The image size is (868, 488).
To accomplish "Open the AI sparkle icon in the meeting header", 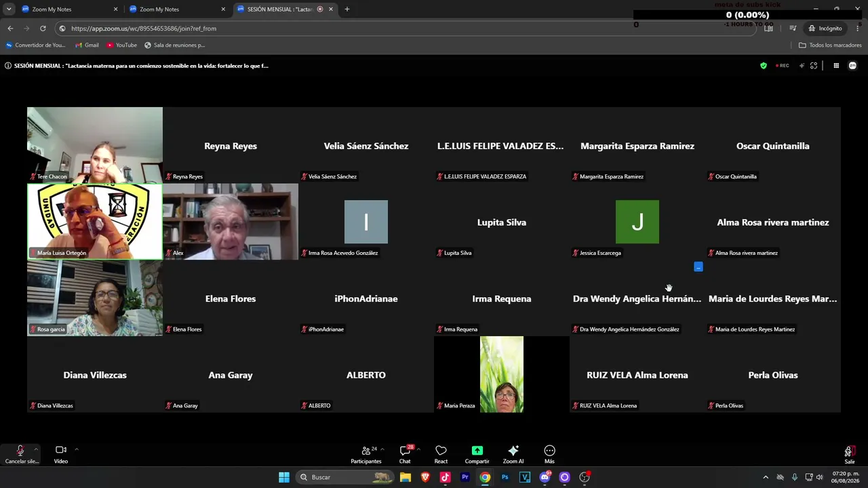I will (x=802, y=66).
